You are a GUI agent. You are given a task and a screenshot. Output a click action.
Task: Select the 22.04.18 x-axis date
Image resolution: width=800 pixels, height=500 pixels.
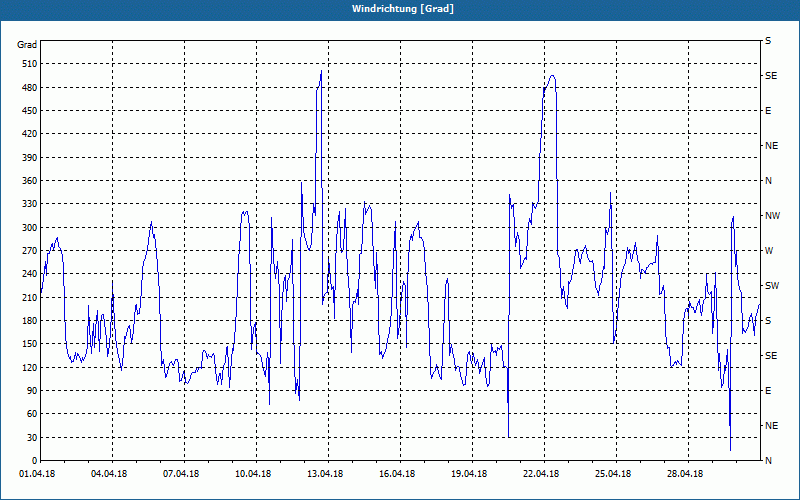pyautogui.click(x=541, y=474)
